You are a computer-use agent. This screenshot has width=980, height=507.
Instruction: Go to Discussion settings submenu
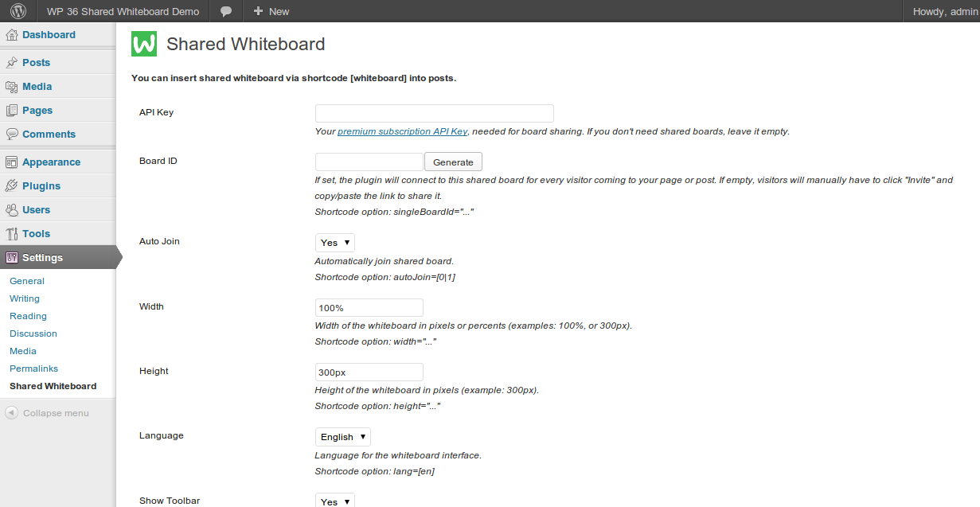point(33,333)
